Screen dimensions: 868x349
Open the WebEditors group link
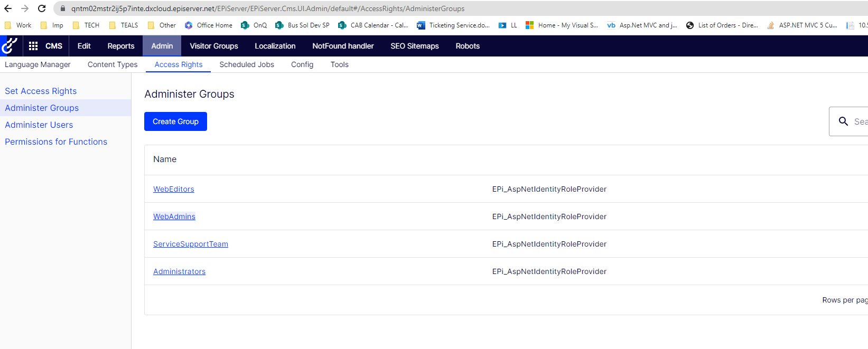(174, 189)
